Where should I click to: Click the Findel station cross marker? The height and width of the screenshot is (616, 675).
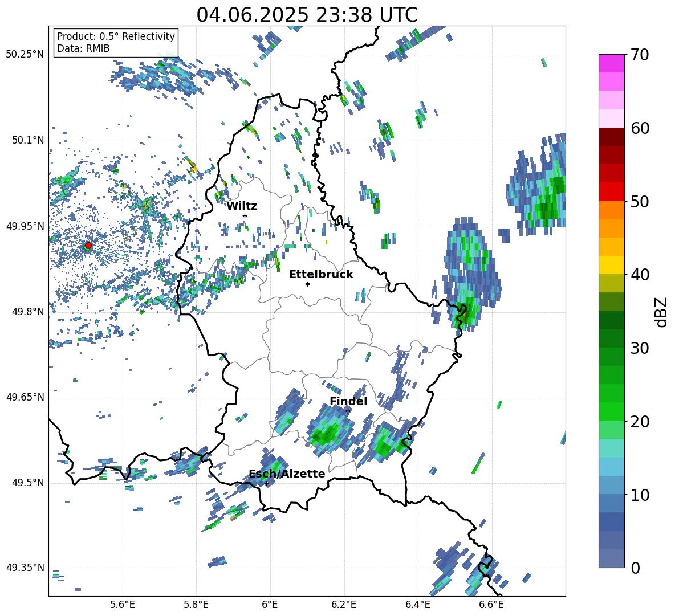tap(348, 411)
